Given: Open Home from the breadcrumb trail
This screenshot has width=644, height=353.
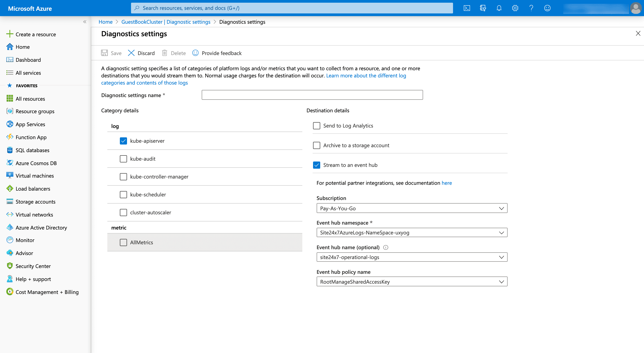Looking at the screenshot, I should coord(105,22).
